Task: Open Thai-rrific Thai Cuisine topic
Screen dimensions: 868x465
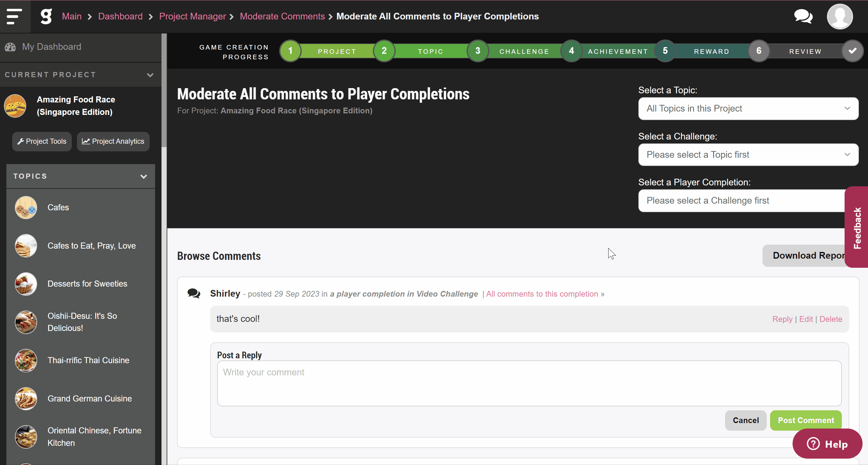Action: pos(88,360)
